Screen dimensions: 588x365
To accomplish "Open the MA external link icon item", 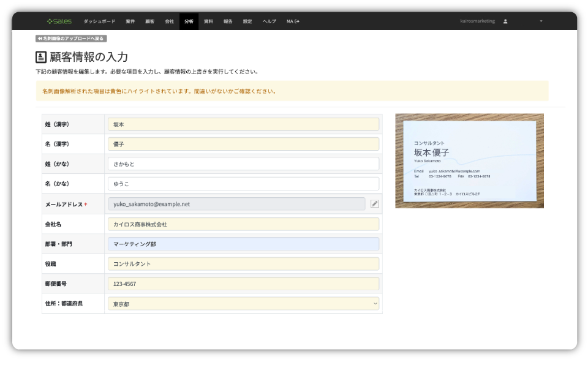I will tap(293, 21).
